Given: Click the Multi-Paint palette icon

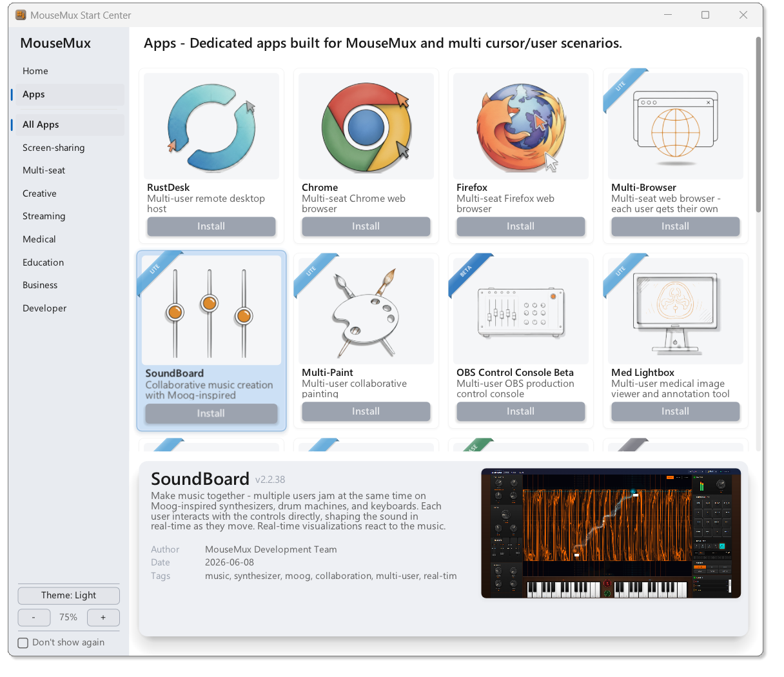Looking at the screenshot, I should 365,313.
